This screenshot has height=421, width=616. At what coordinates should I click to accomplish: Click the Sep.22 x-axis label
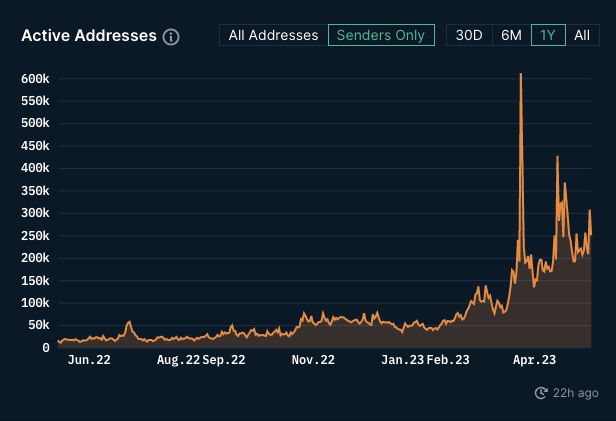point(224,360)
